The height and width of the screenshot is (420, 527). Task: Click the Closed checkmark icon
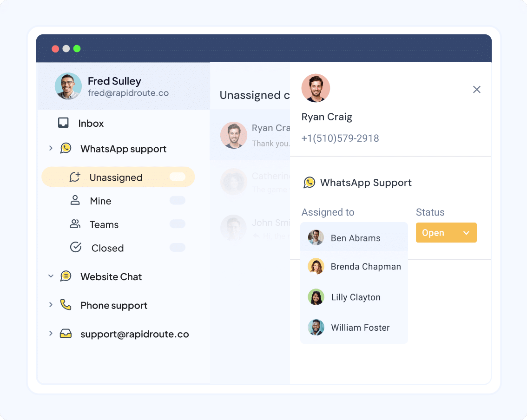pos(75,248)
